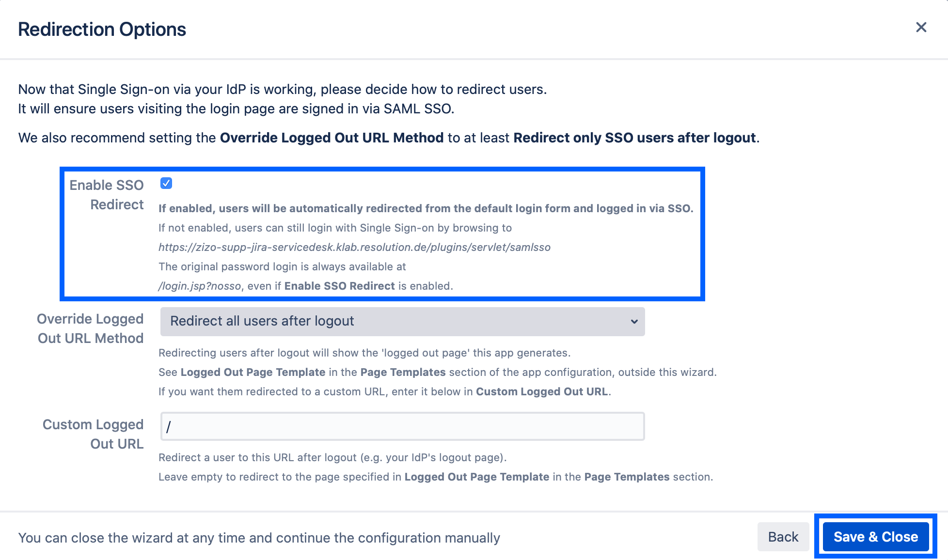The height and width of the screenshot is (560, 948).
Task: Click bold Redirect only SSO users after logout text
Action: pyautogui.click(x=634, y=138)
